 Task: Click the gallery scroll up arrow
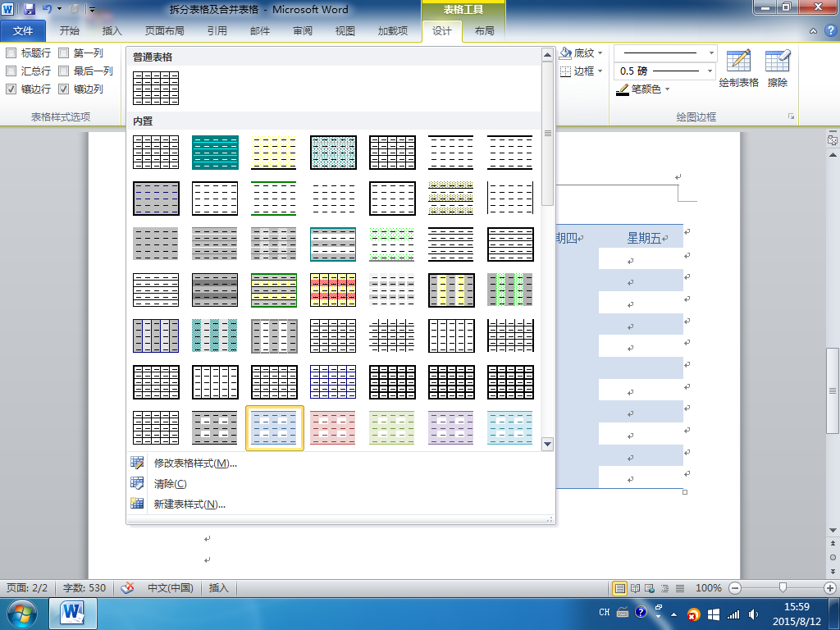(547, 54)
